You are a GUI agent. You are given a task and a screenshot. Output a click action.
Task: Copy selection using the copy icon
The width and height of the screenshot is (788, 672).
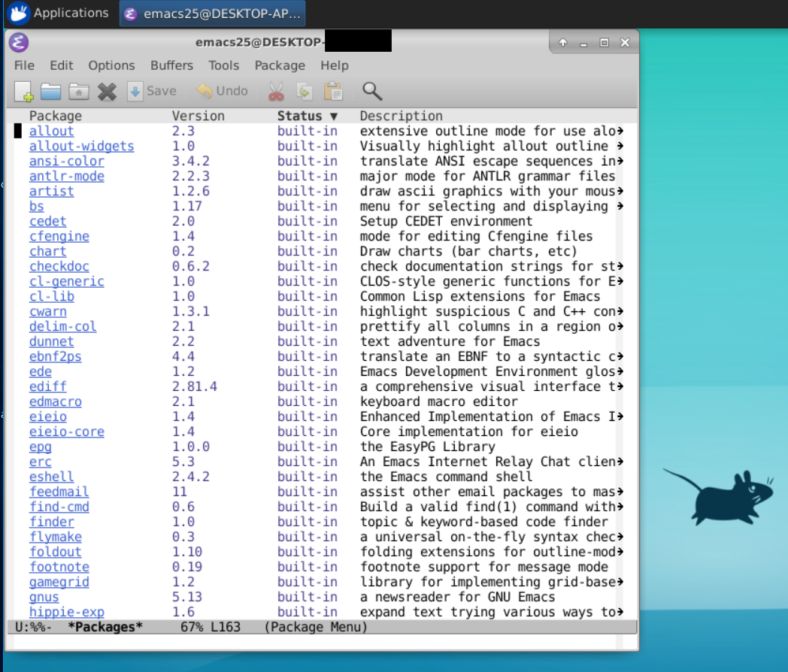click(304, 92)
